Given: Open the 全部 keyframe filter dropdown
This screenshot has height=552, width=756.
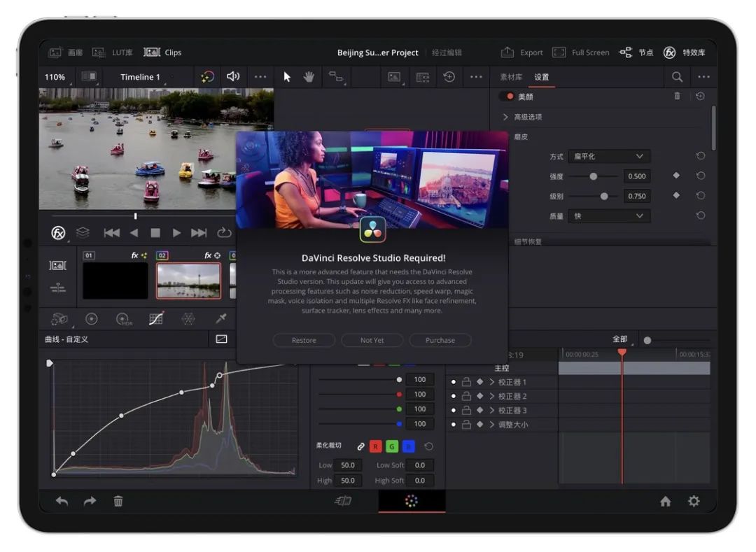Looking at the screenshot, I should (x=621, y=339).
